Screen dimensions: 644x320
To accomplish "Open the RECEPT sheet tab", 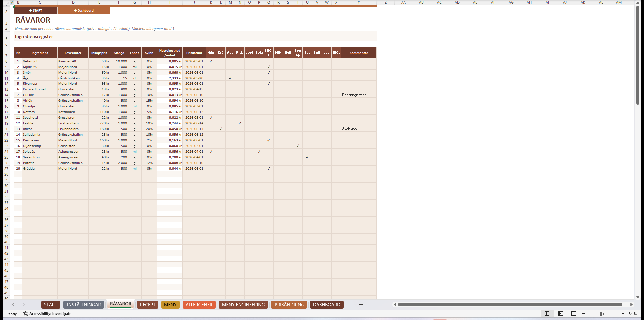I will point(148,305).
